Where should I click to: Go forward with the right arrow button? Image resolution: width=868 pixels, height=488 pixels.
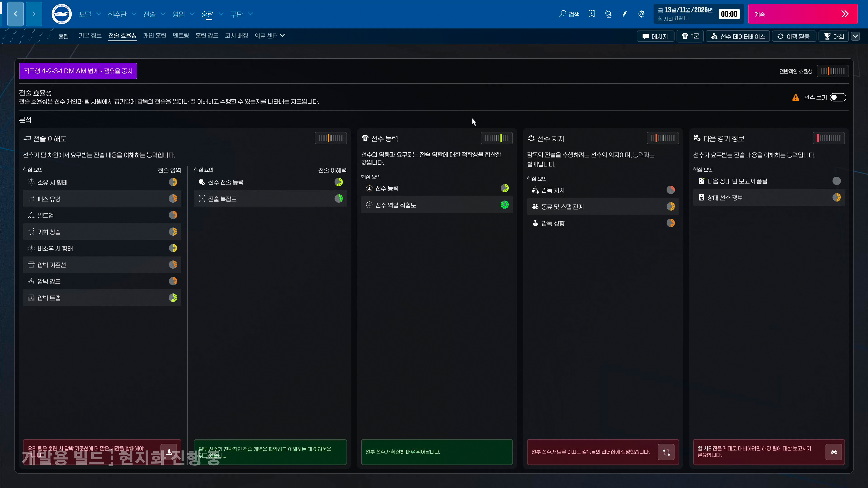34,14
